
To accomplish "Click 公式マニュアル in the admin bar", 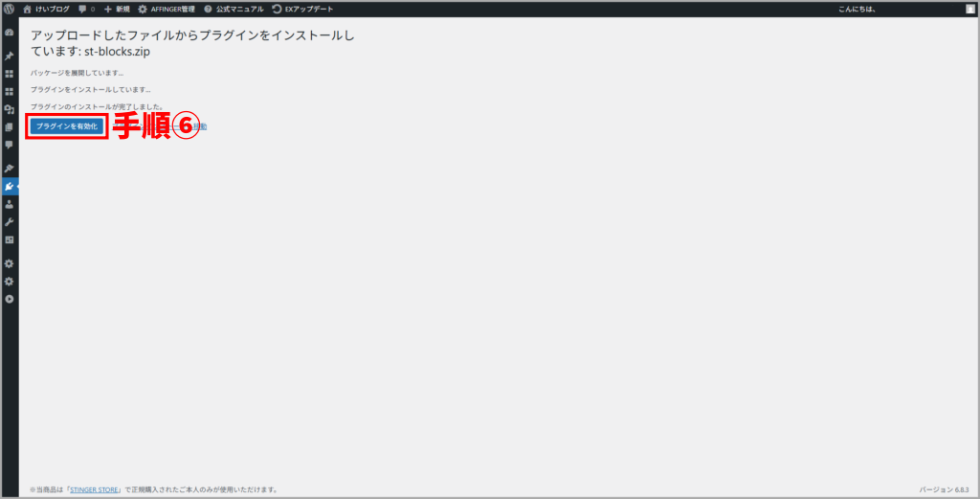I will pos(234,9).
